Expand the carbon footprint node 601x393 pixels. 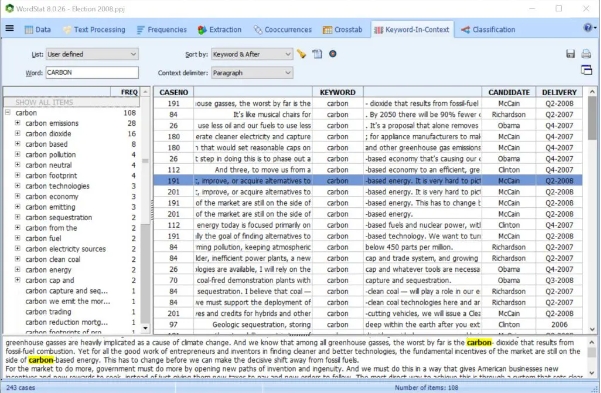click(x=17, y=175)
